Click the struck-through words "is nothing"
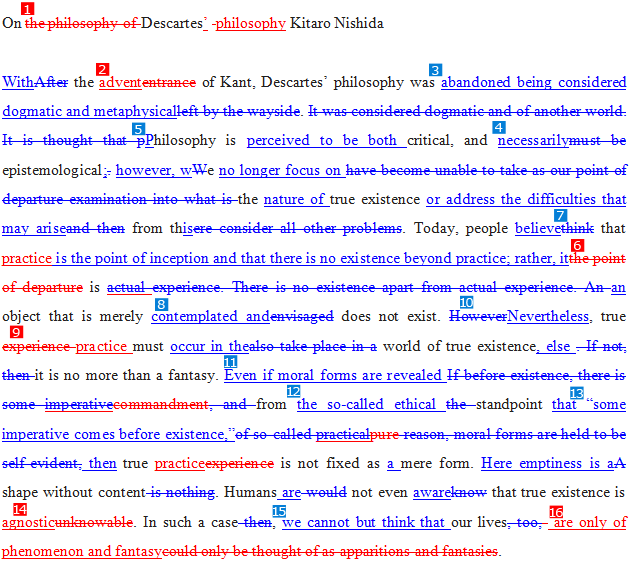The width and height of the screenshot is (630, 567). [183, 492]
